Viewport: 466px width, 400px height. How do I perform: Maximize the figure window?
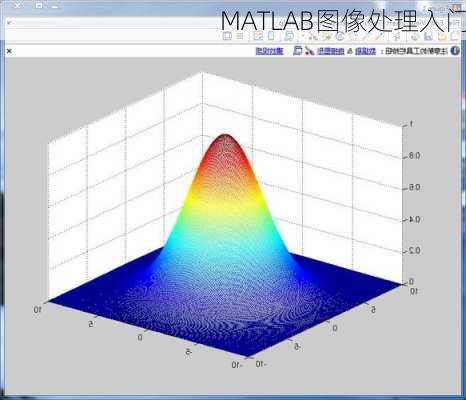[39, 6]
